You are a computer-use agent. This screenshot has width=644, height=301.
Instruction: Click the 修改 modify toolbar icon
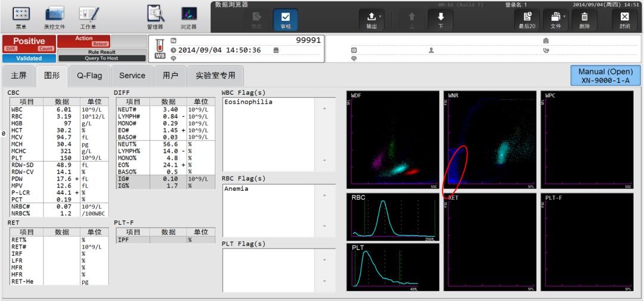pos(256,20)
